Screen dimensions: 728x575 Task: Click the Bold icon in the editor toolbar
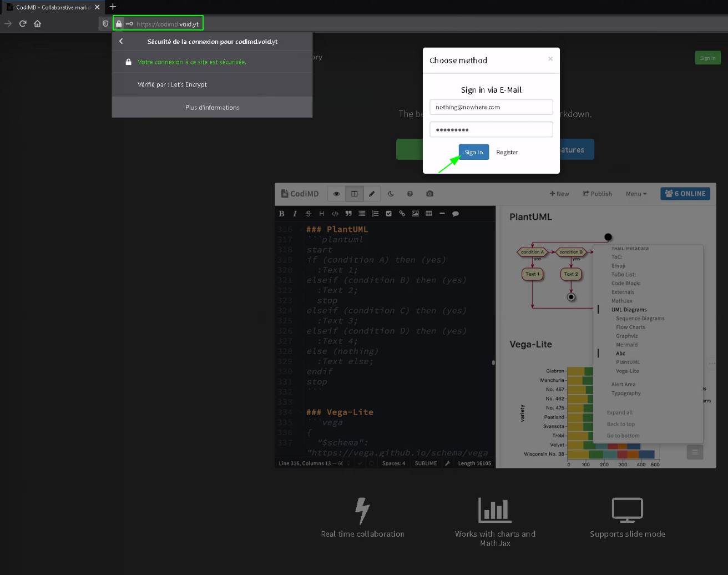[x=282, y=214]
